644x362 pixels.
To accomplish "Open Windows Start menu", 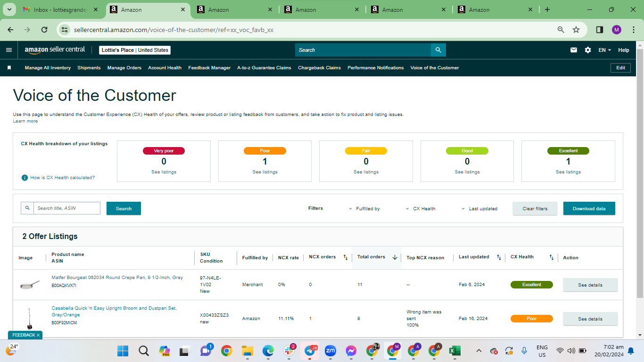I will [x=123, y=351].
